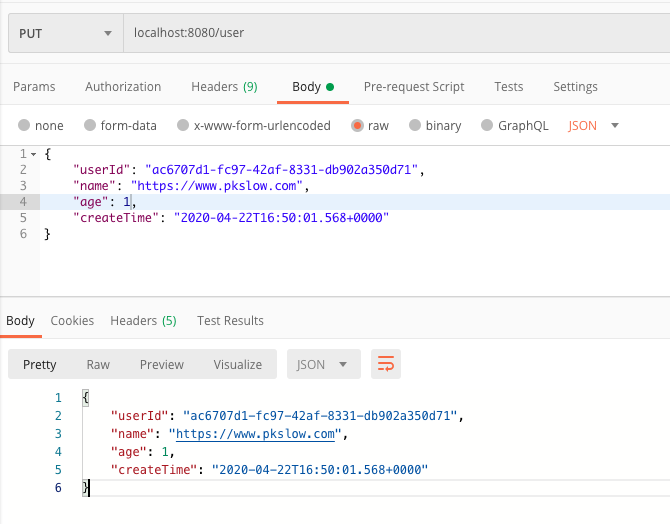Screen dimensions: 670x524
Task: Open the request body JSON format dropdown
Action: click(594, 126)
